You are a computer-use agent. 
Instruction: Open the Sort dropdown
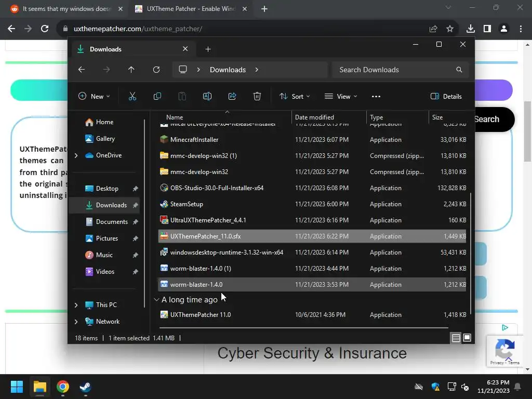pos(295,96)
